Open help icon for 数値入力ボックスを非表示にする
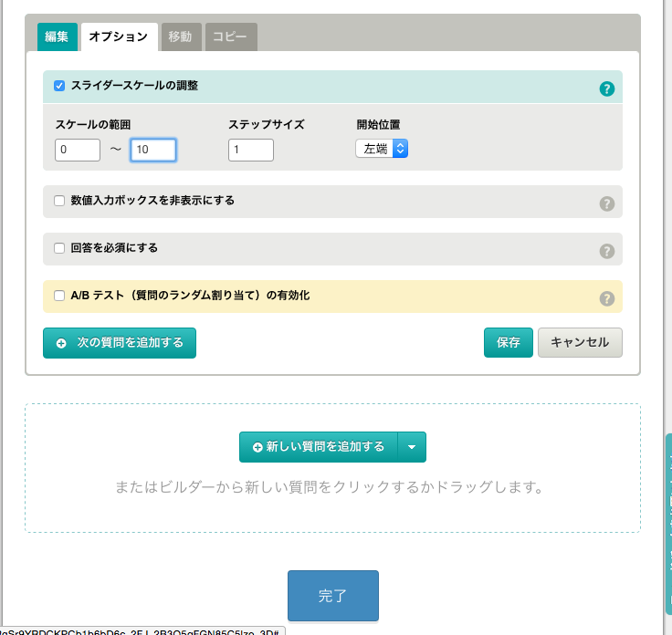 point(607,203)
